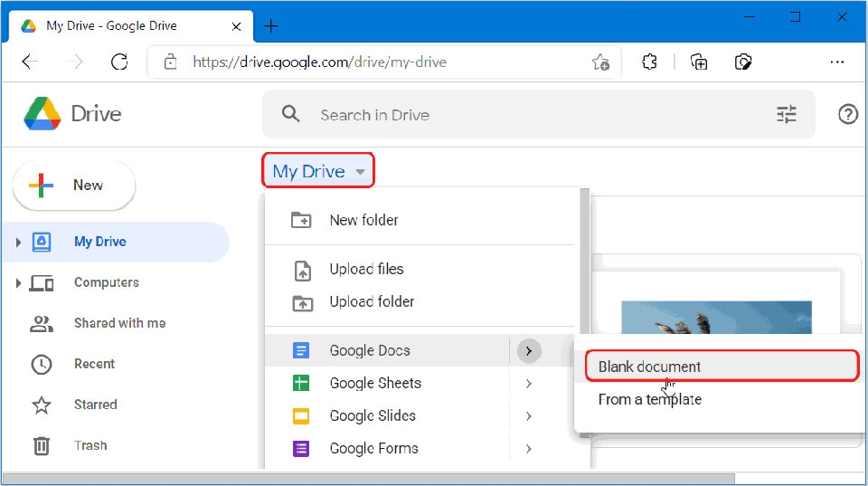Open browser settings ellipsis menu
Screen dimensions: 868x486
coord(837,62)
